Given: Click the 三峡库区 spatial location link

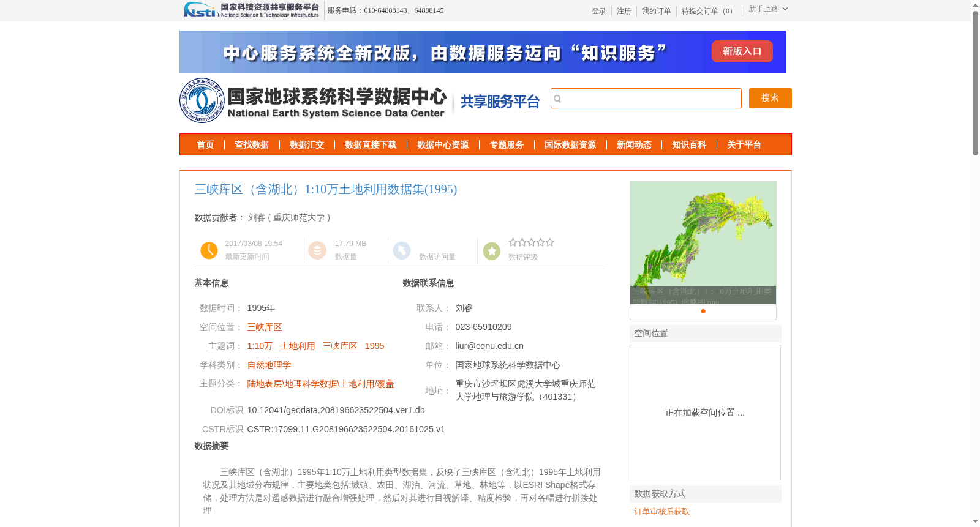Looking at the screenshot, I should (265, 327).
